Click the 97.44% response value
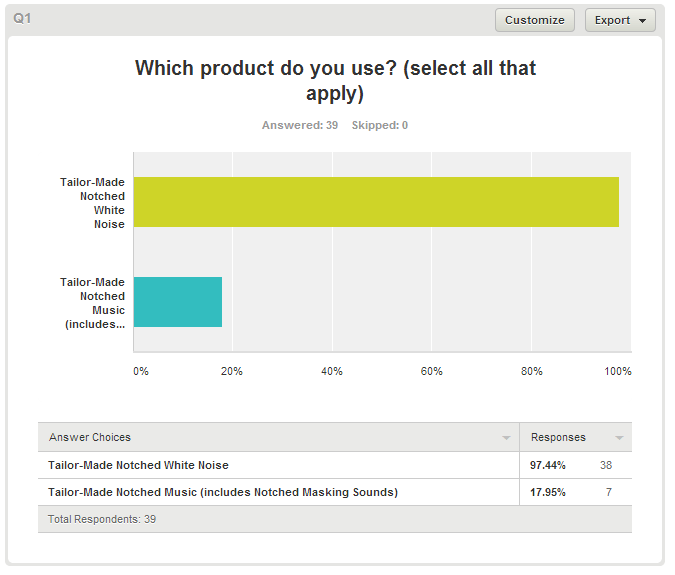The width and height of the screenshot is (675, 575). (548, 465)
